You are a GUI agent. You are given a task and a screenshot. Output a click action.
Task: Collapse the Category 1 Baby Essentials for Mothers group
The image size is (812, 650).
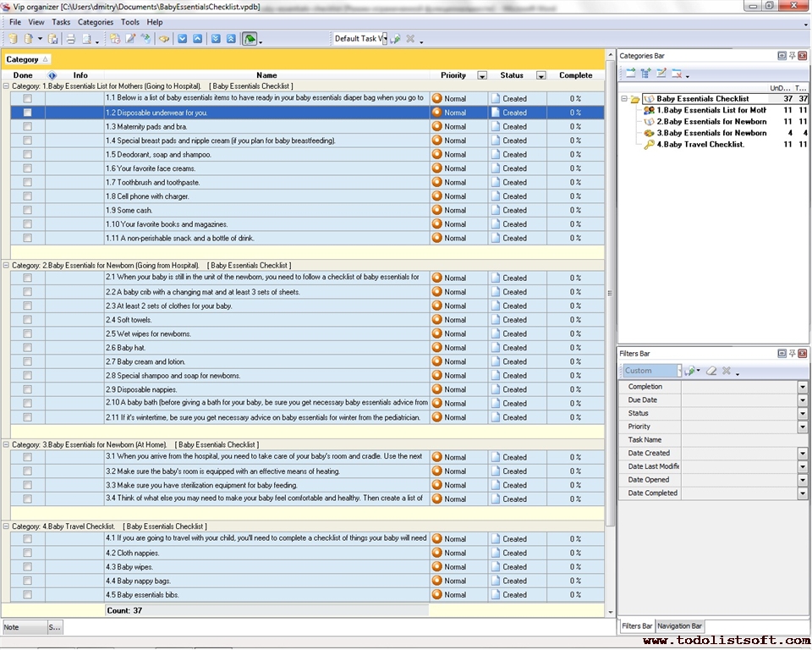tap(6, 86)
